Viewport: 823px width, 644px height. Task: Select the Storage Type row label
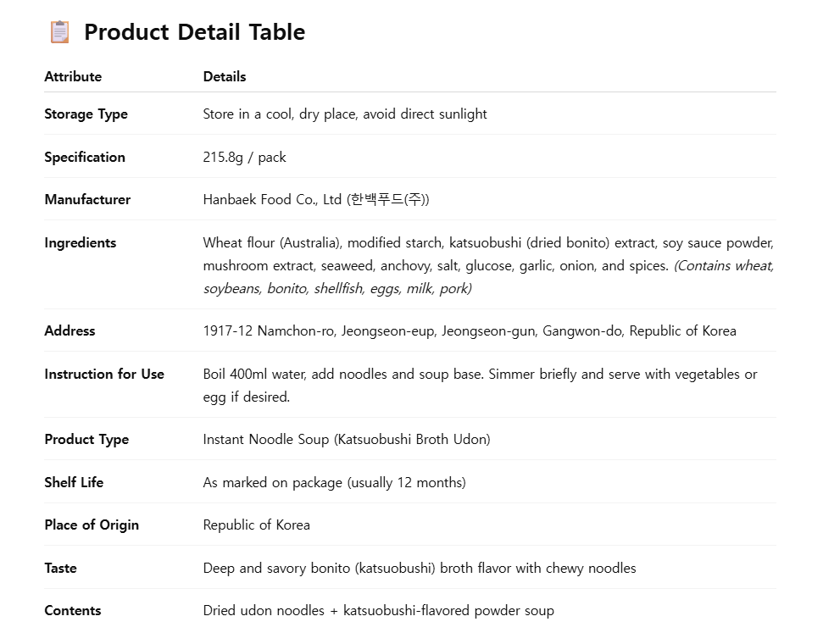click(86, 114)
